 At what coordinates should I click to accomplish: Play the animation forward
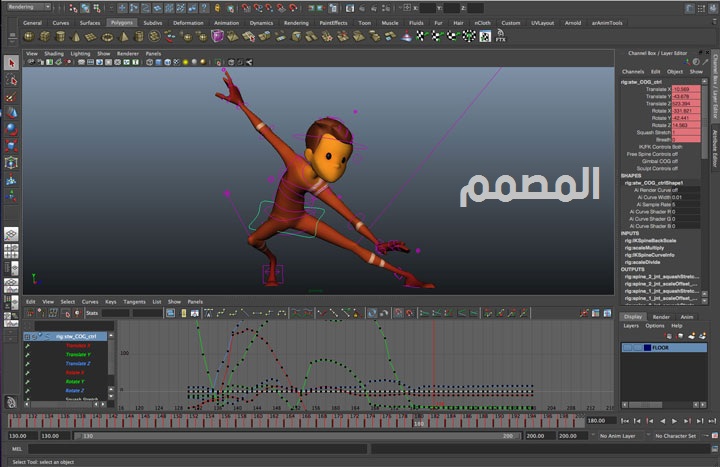[x=674, y=421]
